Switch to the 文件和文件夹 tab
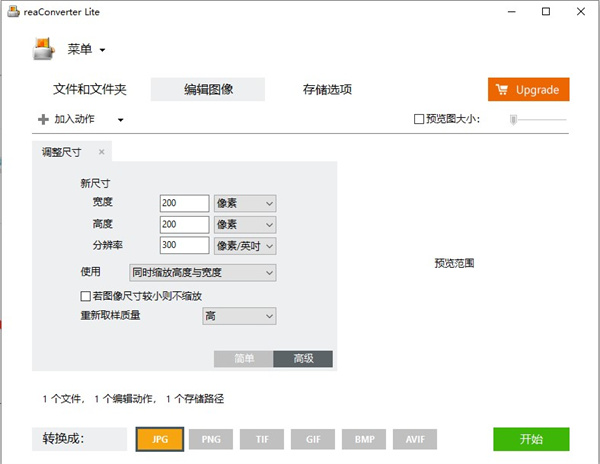Screen dimensions: 600x464 click(90, 89)
